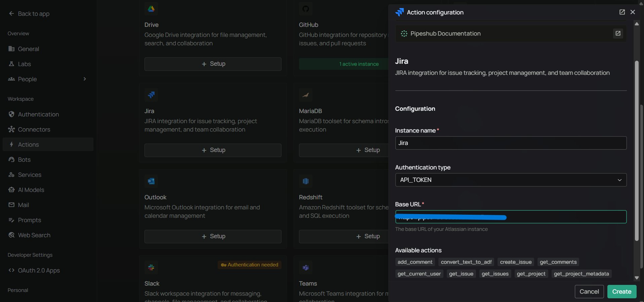Edit the Instance name field
Image resolution: width=644 pixels, height=302 pixels.
tap(511, 143)
